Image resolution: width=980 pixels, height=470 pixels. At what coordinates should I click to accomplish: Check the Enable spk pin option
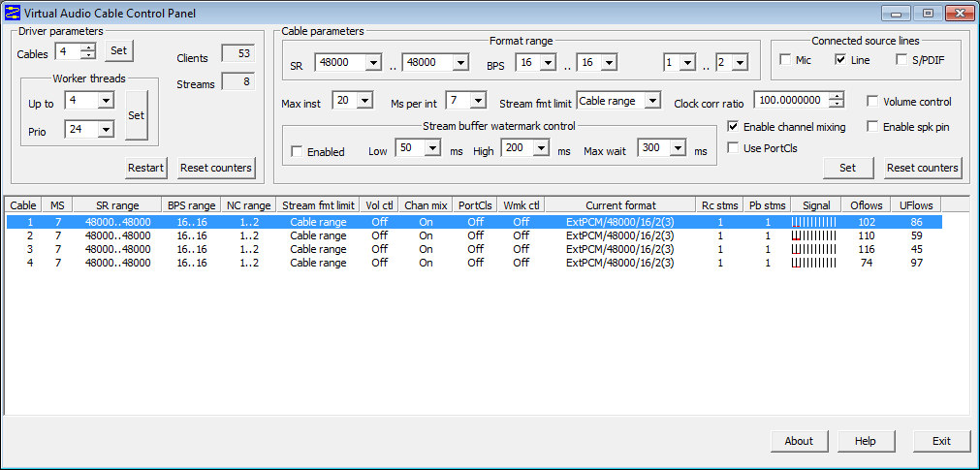pyautogui.click(x=872, y=127)
